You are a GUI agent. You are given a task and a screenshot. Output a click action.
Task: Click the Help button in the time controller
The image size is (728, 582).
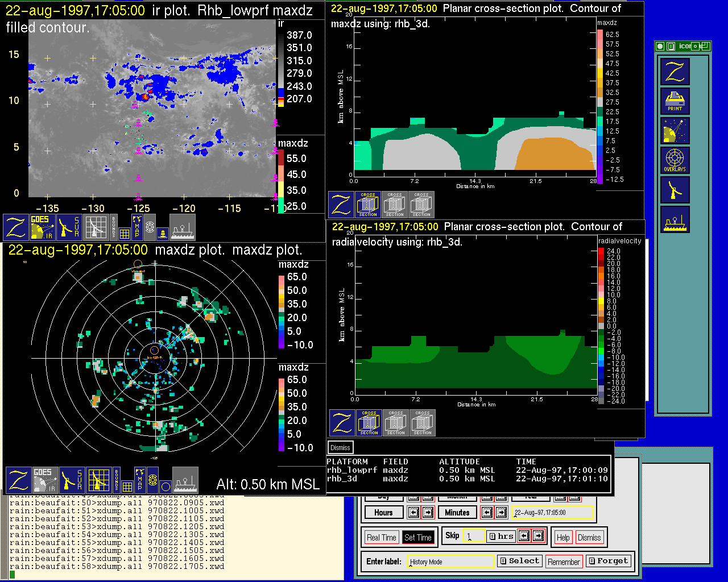coord(563,538)
